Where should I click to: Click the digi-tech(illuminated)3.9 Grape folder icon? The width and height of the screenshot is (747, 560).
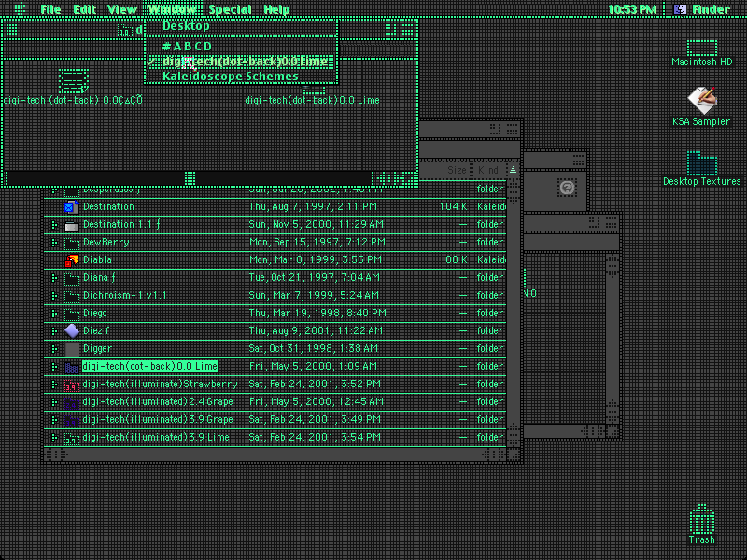point(72,420)
